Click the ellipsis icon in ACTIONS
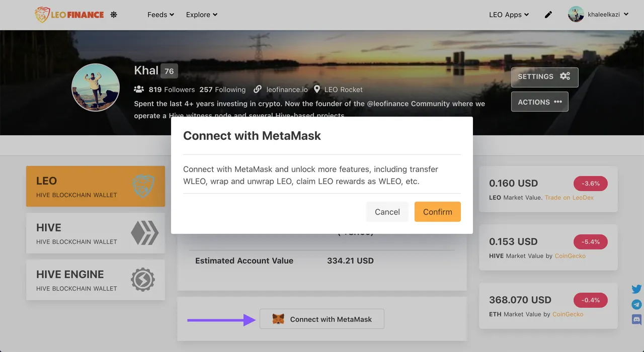 coord(558,102)
